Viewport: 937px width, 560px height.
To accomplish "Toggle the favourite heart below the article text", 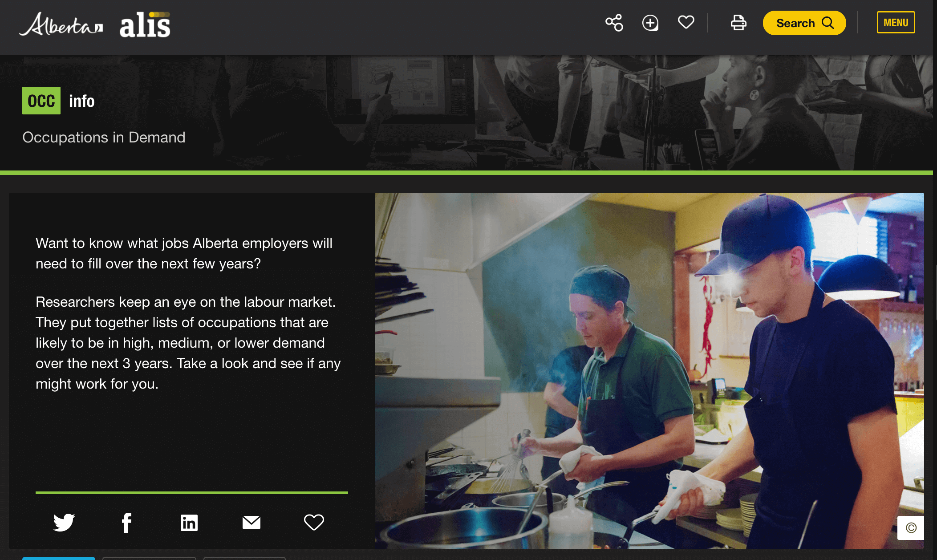I will pos(314,522).
